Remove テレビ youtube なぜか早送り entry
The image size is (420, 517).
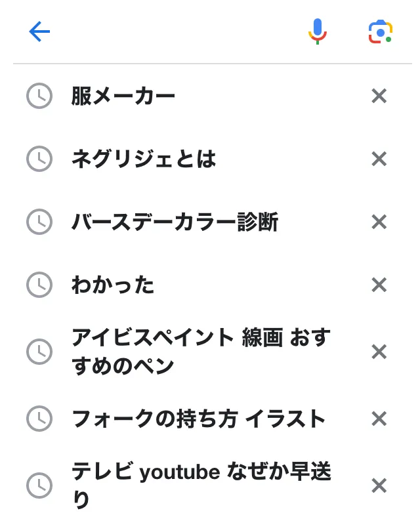379,486
